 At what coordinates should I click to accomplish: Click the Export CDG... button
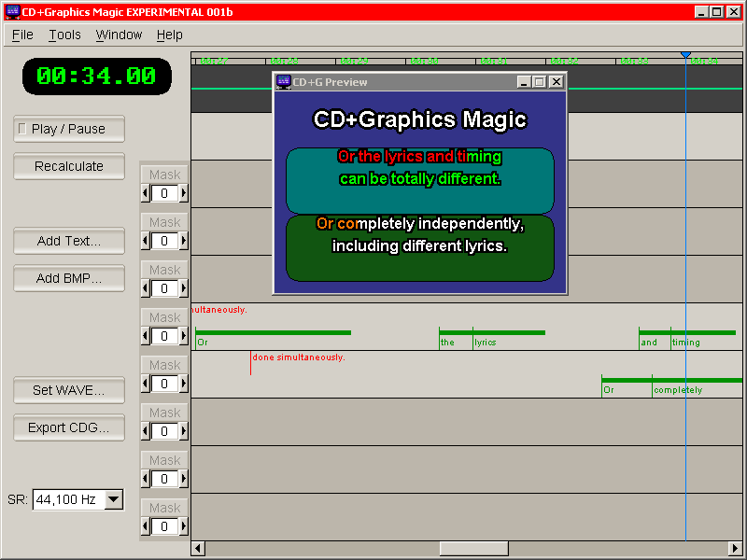[x=68, y=427]
